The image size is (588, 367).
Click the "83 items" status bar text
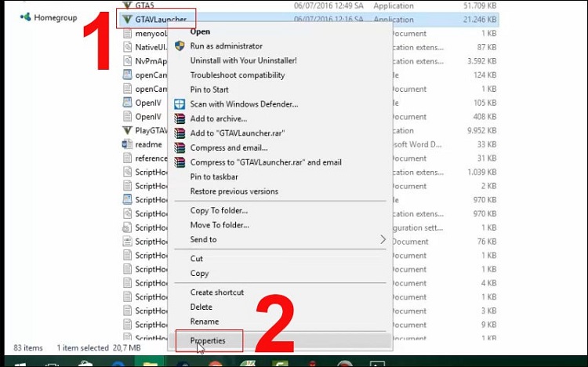point(28,348)
